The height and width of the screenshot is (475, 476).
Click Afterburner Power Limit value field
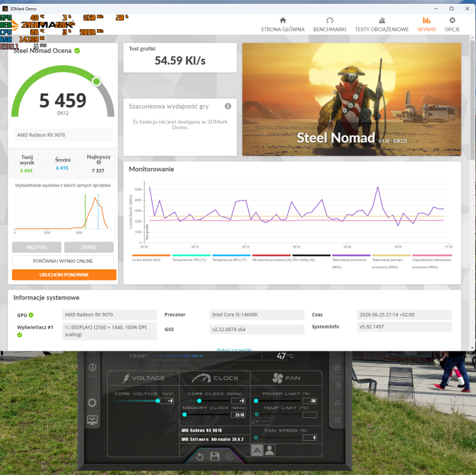tap(310, 401)
